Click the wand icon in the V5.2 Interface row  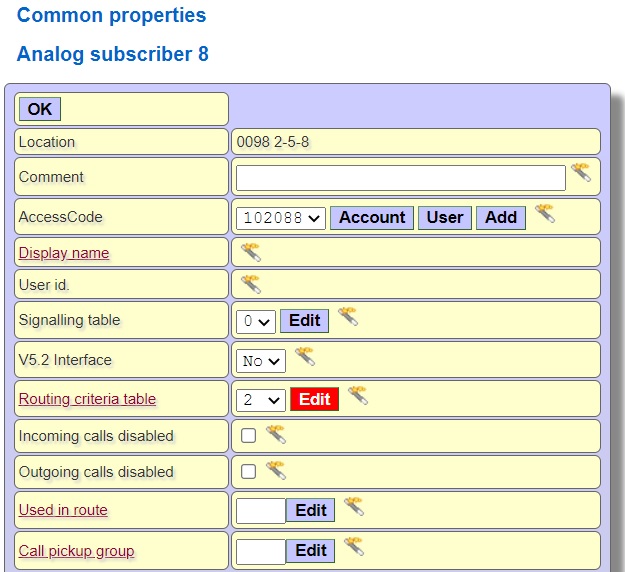click(304, 356)
